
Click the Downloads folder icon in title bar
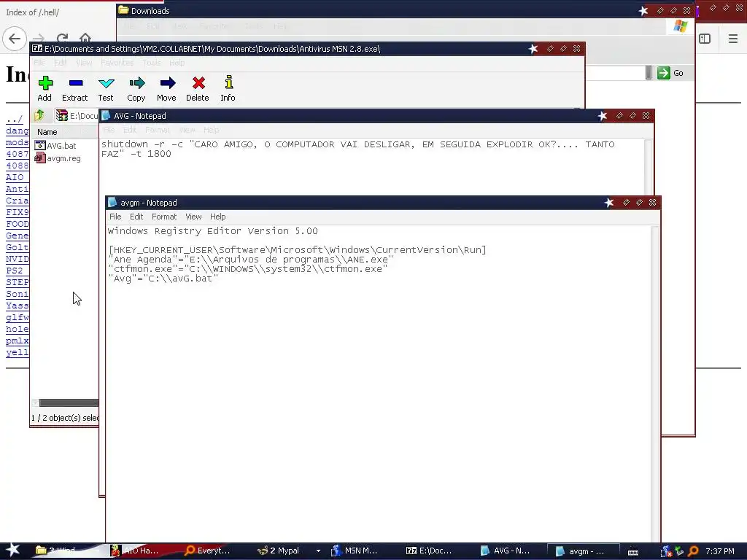pos(123,10)
